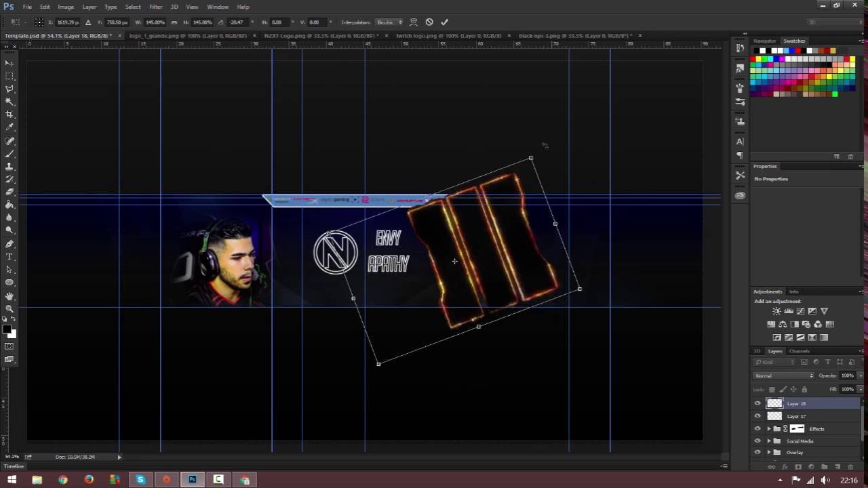Screen dimensions: 868x488
Task: Hide Layer 17 with its eye icon
Action: click(757, 416)
